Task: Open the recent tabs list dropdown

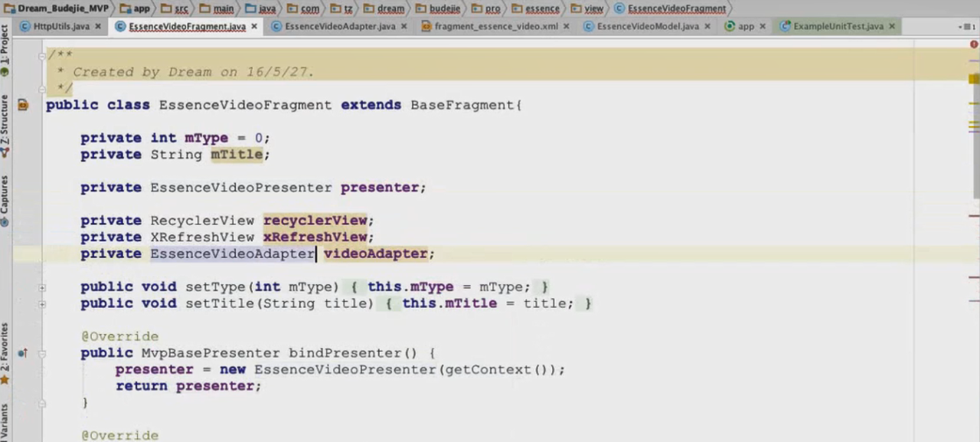Action: 966,26
